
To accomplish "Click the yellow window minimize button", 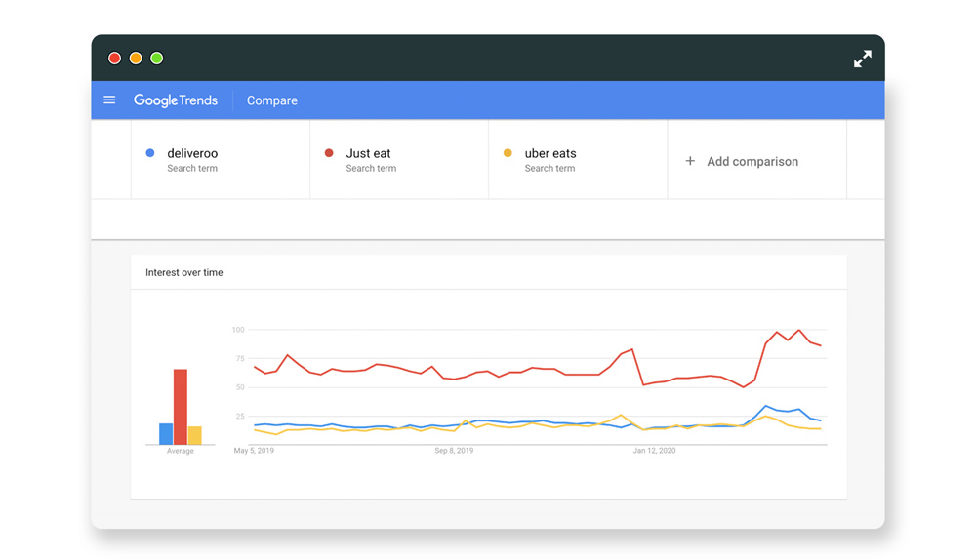I will tap(136, 59).
